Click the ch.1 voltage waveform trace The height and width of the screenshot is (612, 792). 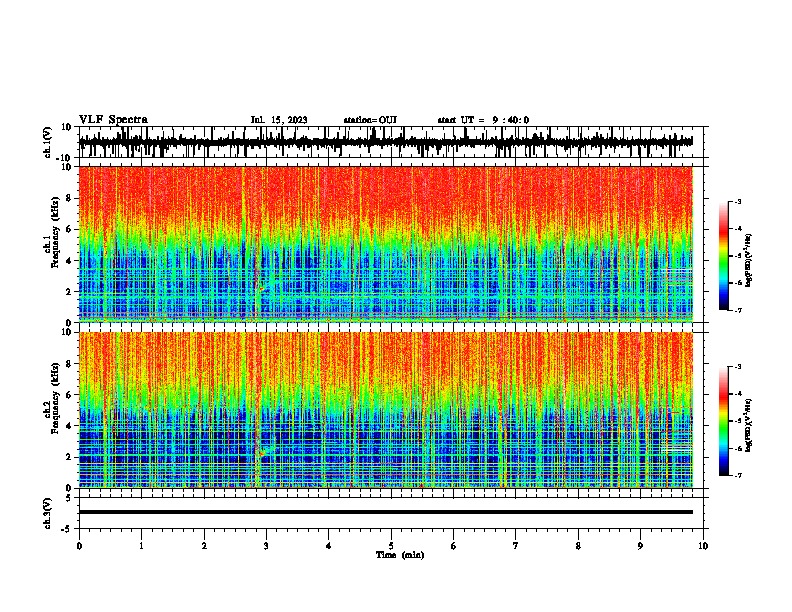point(385,142)
